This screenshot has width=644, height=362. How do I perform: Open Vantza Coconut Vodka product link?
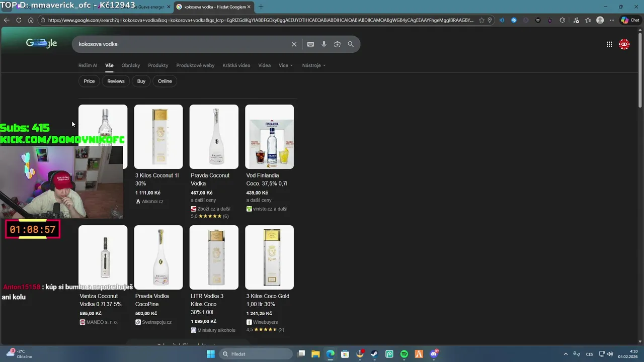click(x=101, y=300)
